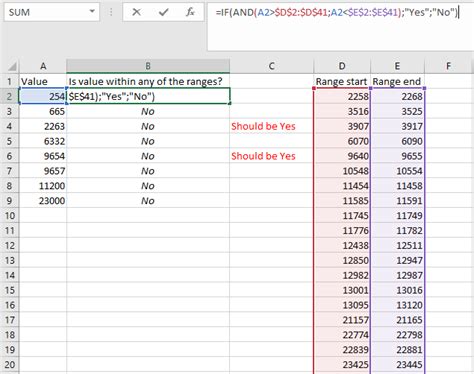
Task: Click the 'Range end' header cell
Action: coord(397,81)
